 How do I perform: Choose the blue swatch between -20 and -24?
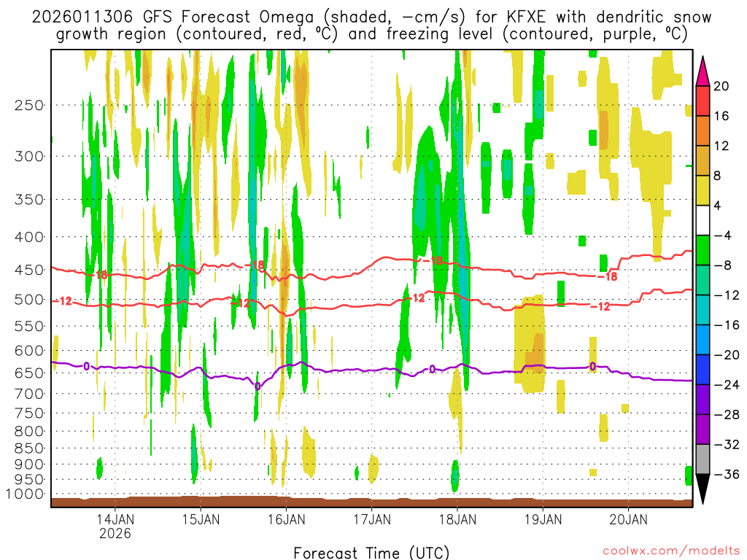coord(703,370)
